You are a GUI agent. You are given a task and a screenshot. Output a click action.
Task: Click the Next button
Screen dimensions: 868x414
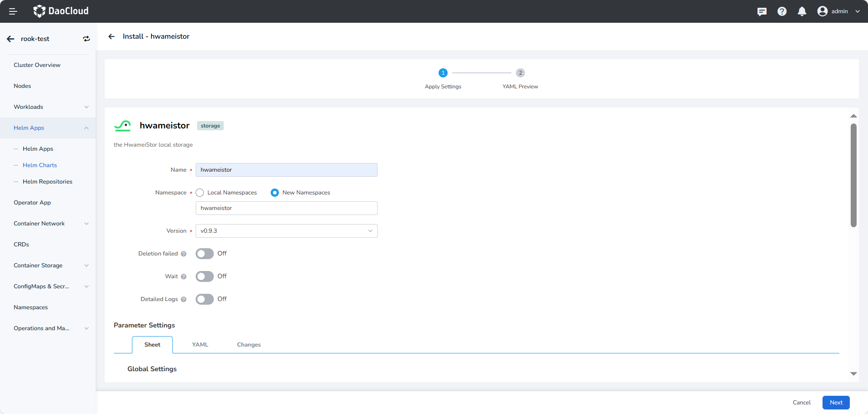(836, 403)
